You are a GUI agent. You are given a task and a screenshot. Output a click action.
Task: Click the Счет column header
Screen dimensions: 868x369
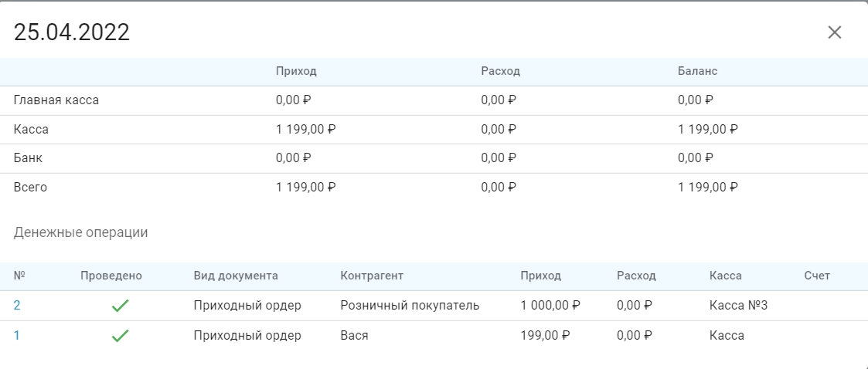(817, 276)
